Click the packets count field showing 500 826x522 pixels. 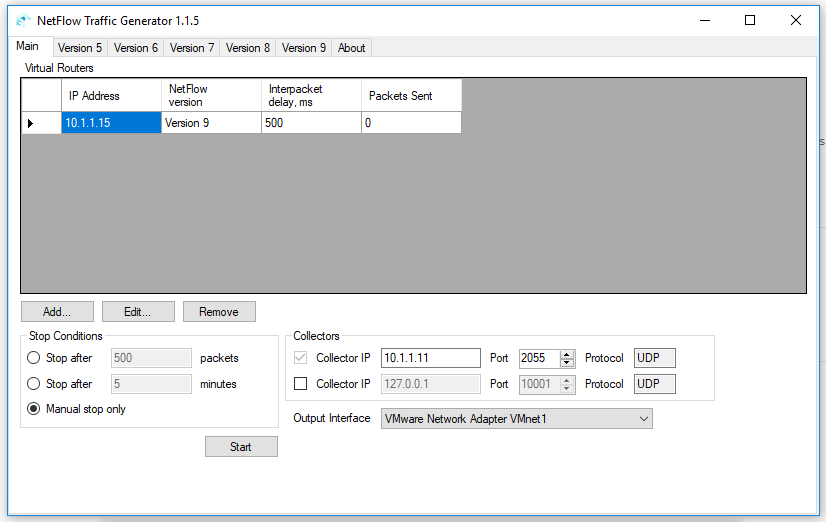coord(151,358)
